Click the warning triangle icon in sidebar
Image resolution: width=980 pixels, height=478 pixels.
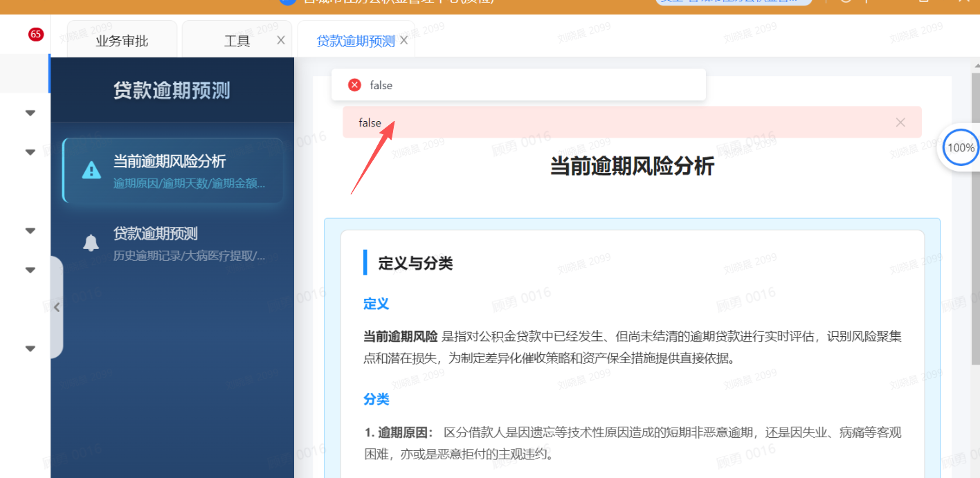point(91,169)
